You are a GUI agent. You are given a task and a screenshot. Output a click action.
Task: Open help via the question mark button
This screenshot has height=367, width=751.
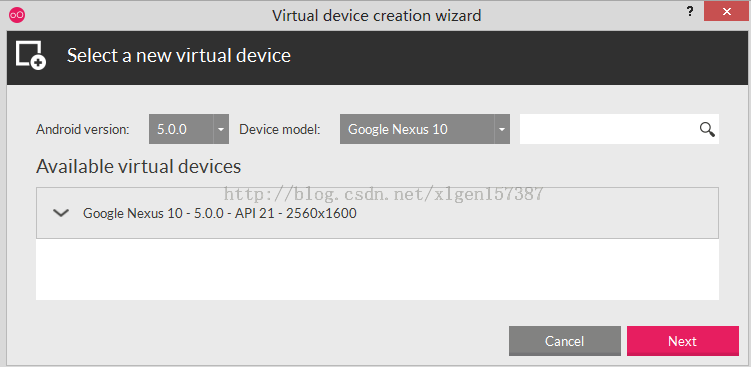[690, 12]
